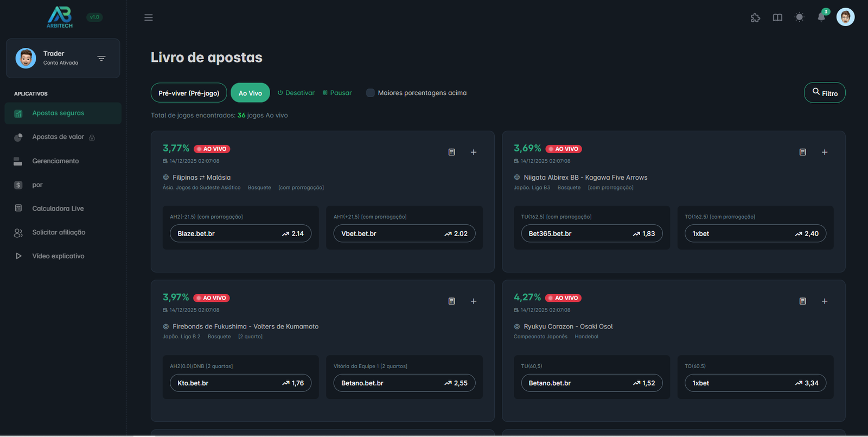The height and width of the screenshot is (437, 868).
Task: Open calculator icon on Ryukyu Corazon card
Action: tap(802, 301)
